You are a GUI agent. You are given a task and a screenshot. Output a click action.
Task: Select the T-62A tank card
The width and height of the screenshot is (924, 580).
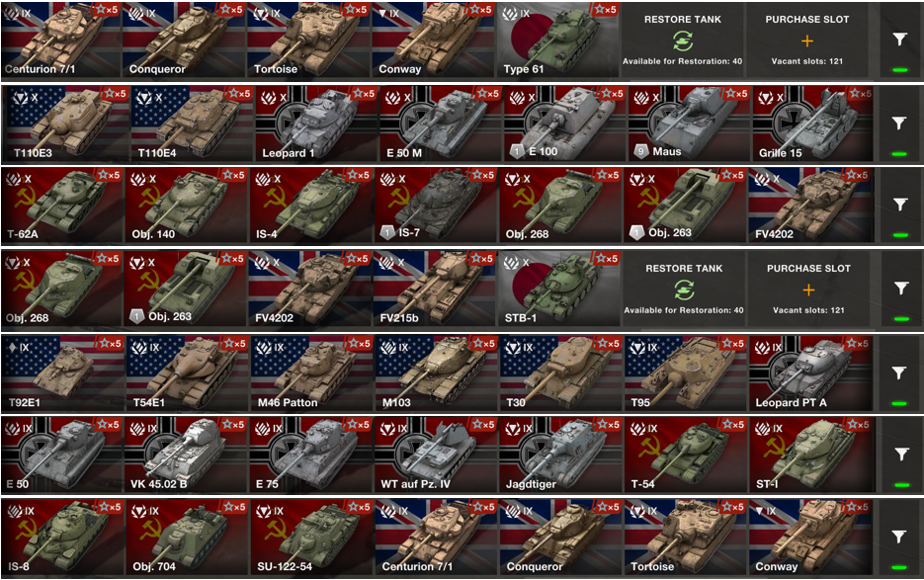point(62,206)
